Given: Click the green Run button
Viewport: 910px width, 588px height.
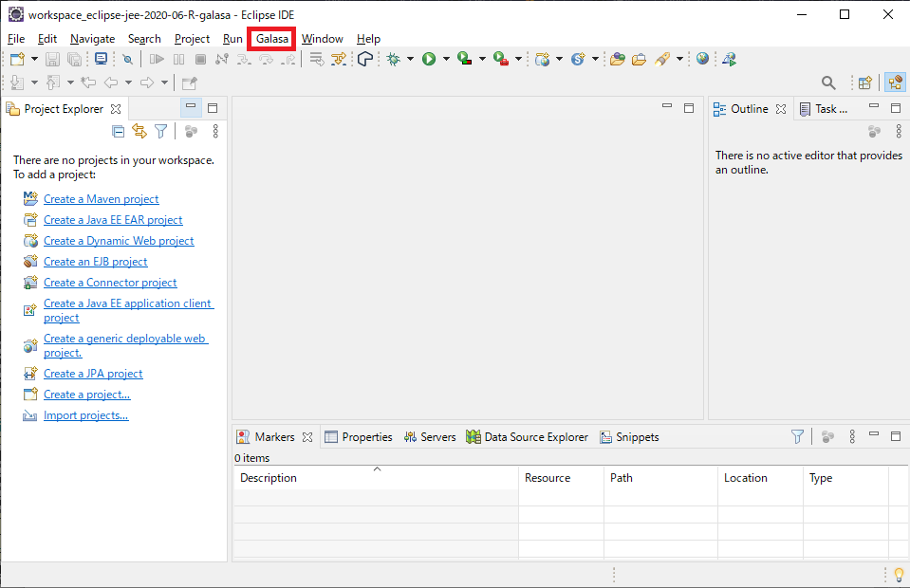Looking at the screenshot, I should point(429,59).
